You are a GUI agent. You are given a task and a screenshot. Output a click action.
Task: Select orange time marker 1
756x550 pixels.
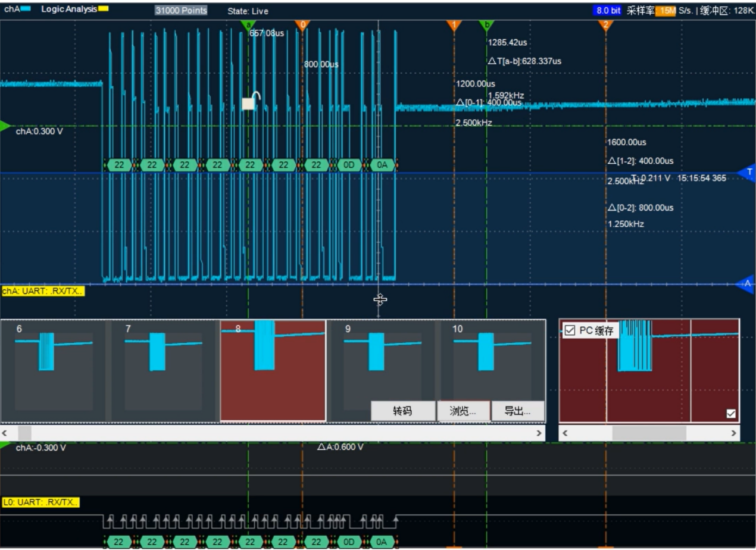tap(454, 24)
